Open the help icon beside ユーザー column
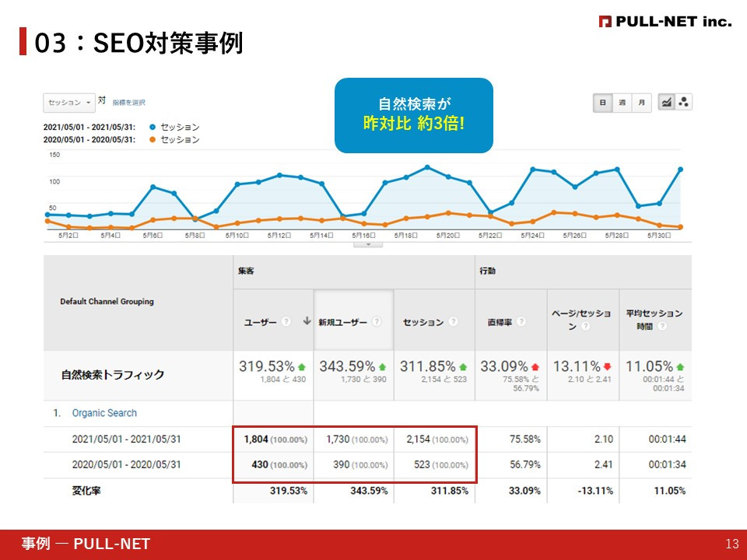The height and width of the screenshot is (560, 747). (286, 320)
